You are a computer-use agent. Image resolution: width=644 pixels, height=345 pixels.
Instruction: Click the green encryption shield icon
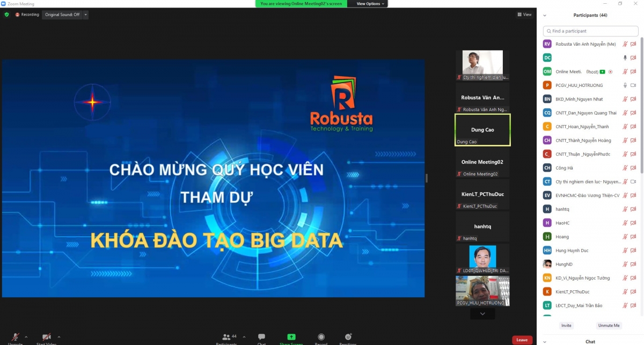pos(7,14)
